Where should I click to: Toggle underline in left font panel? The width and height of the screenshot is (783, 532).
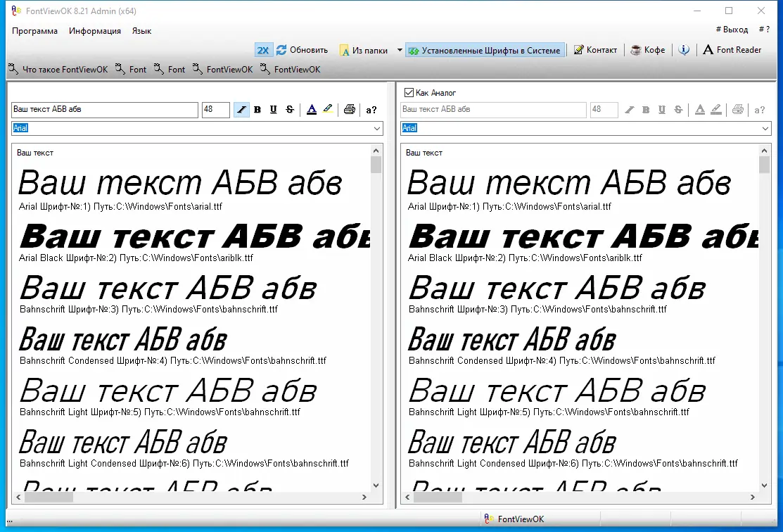273,109
